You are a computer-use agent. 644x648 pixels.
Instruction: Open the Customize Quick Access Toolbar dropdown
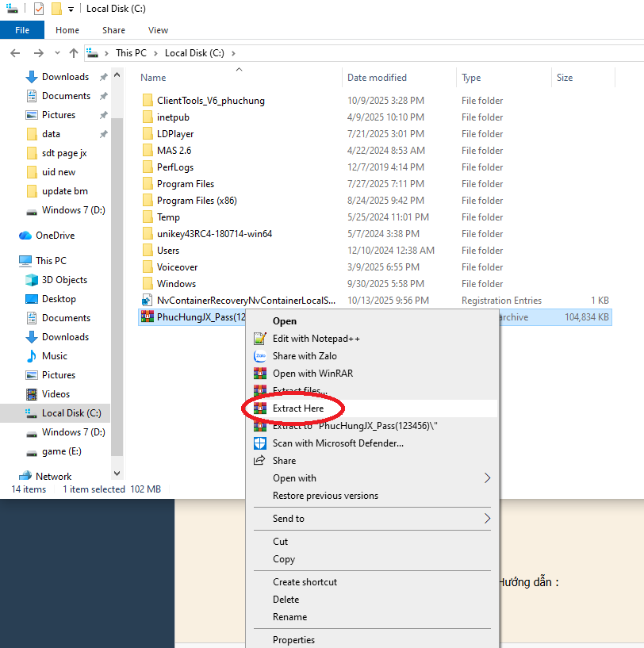click(x=71, y=10)
